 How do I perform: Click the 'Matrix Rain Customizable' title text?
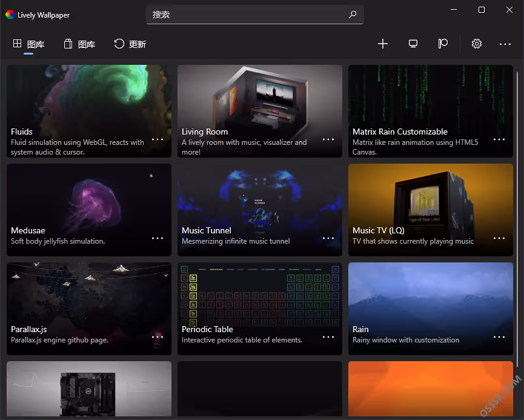pyautogui.click(x=400, y=132)
